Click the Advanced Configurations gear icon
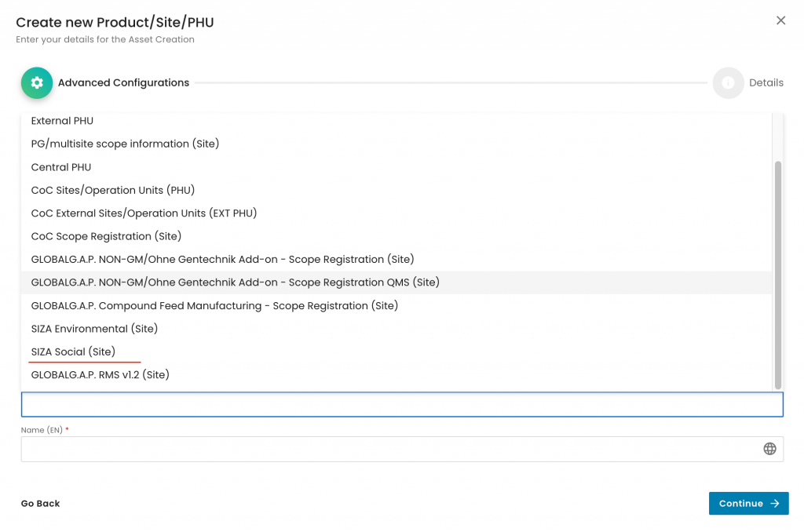804x532 pixels. 37,82
